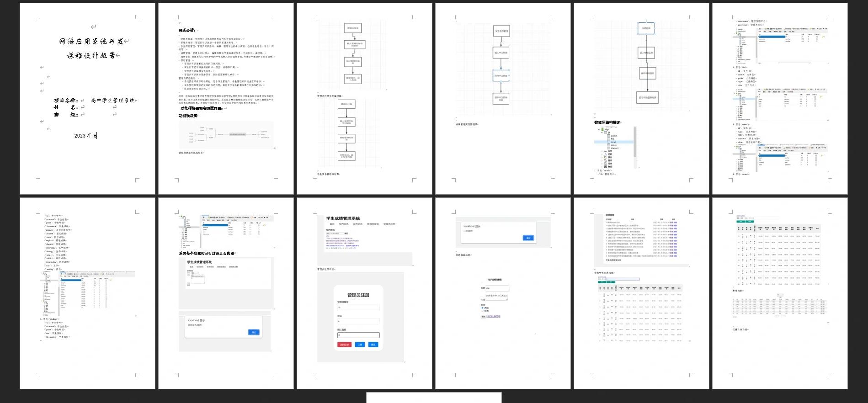Click the high database icon in tree
868x403 pixels.
point(602,129)
